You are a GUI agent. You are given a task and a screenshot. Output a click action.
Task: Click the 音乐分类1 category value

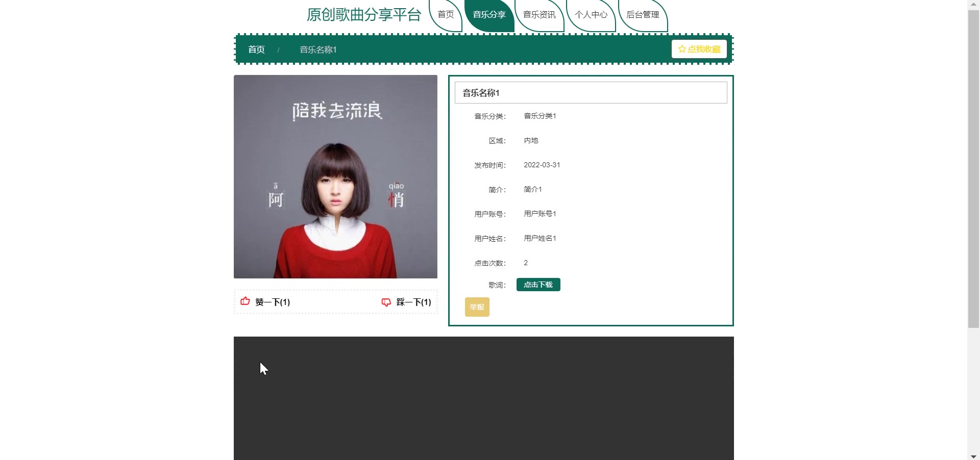tap(540, 116)
